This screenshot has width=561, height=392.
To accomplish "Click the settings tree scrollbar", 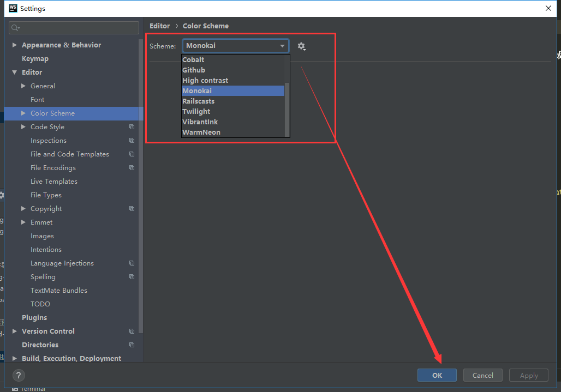I will pos(141,186).
